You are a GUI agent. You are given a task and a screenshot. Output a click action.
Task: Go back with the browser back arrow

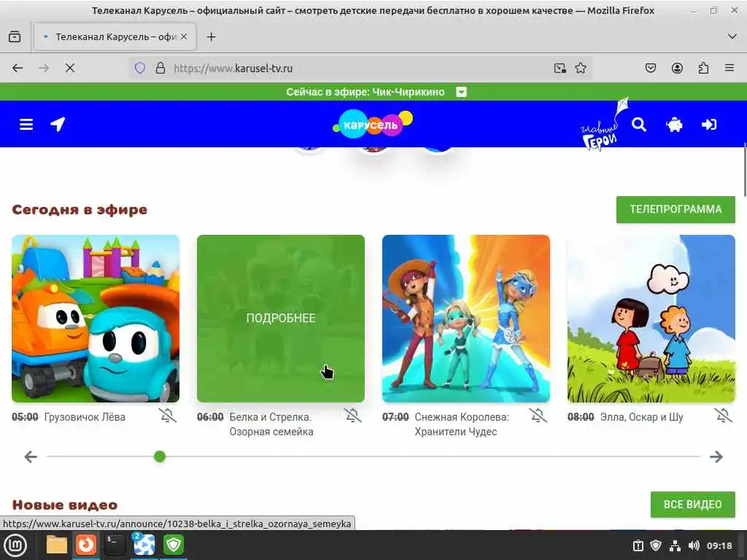tap(18, 68)
